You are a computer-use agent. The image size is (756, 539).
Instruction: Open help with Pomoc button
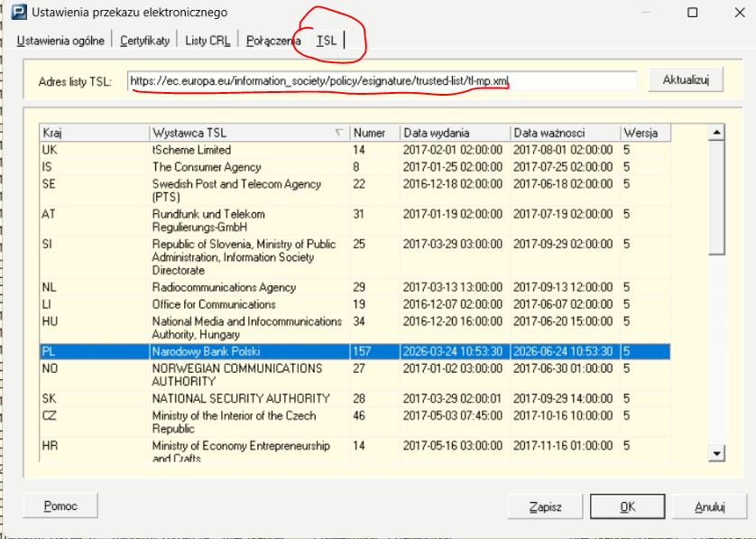coord(60,506)
